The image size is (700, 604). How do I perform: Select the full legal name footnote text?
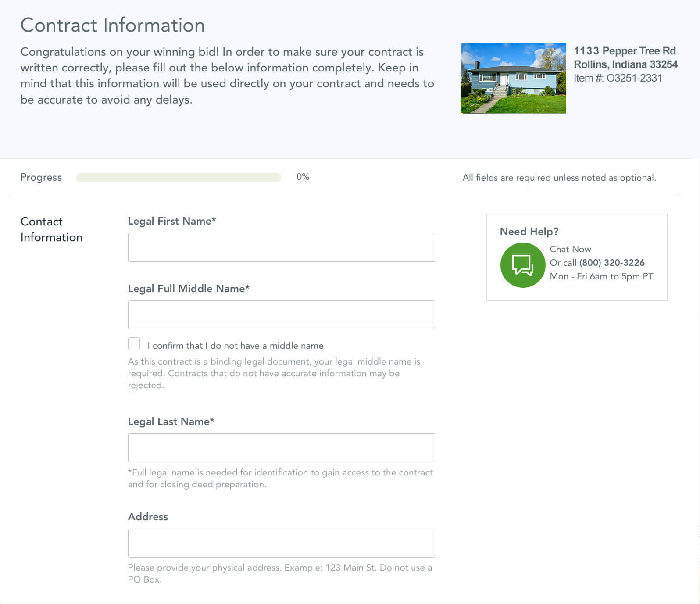coord(280,478)
